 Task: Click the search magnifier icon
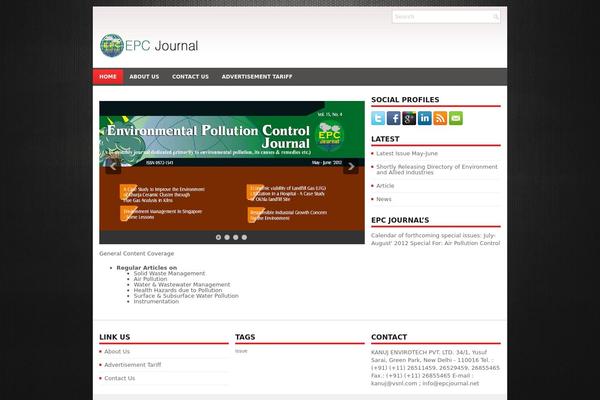pos(495,17)
